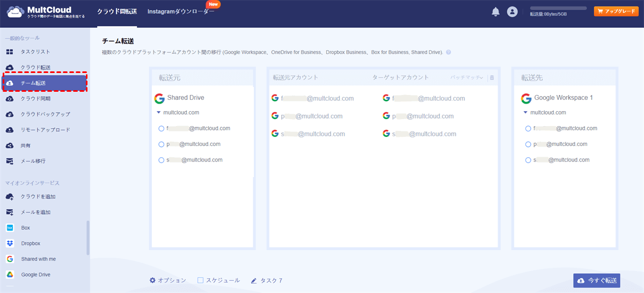
Task: Select destination radio f…@multcloud.com under Google Workspace 1
Action: pos(529,129)
